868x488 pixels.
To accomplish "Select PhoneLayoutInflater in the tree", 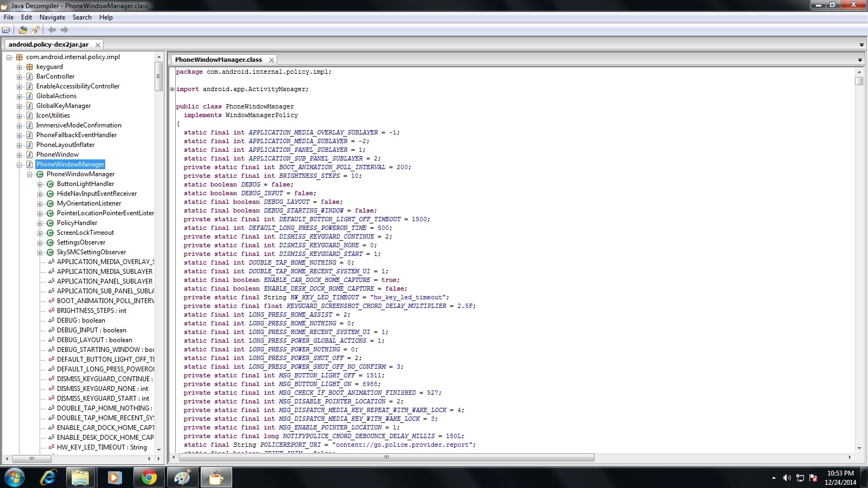I will 65,145.
